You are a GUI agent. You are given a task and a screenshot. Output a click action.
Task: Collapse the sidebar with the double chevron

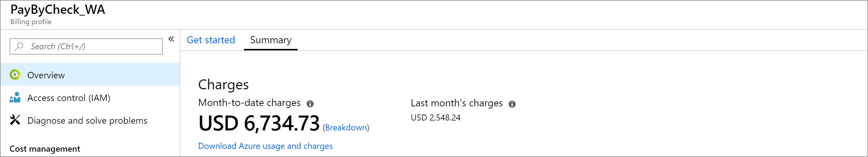171,39
